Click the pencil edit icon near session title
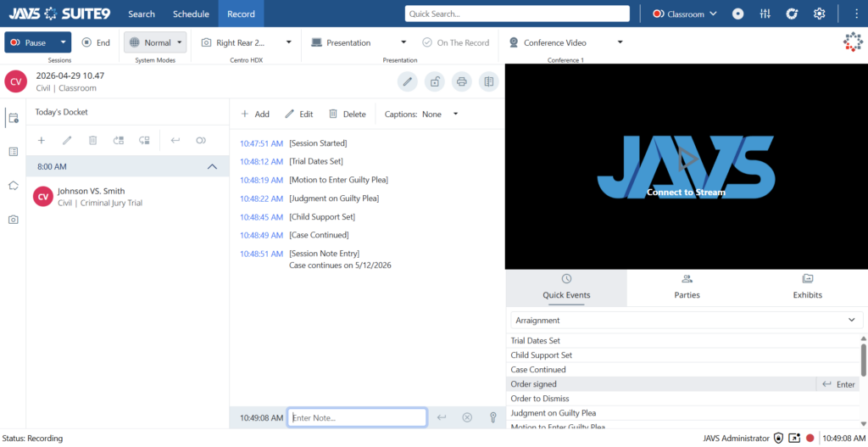Image resolution: width=868 pixels, height=447 pixels. [408, 82]
